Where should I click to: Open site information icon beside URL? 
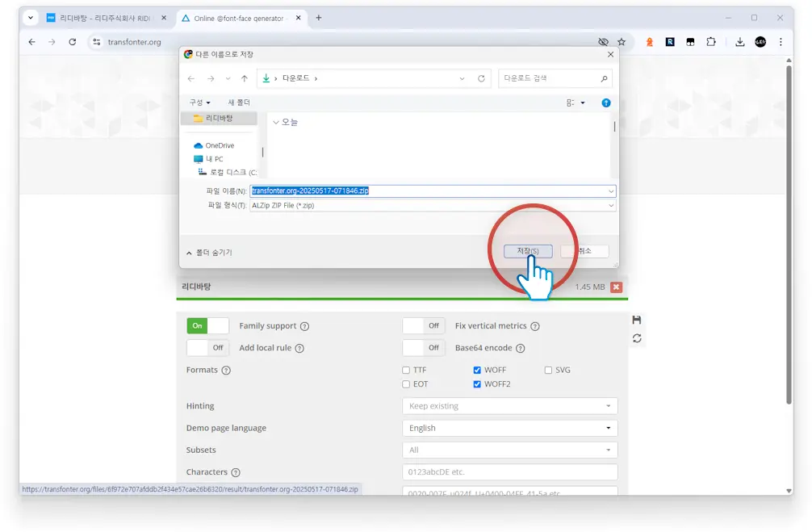96,42
